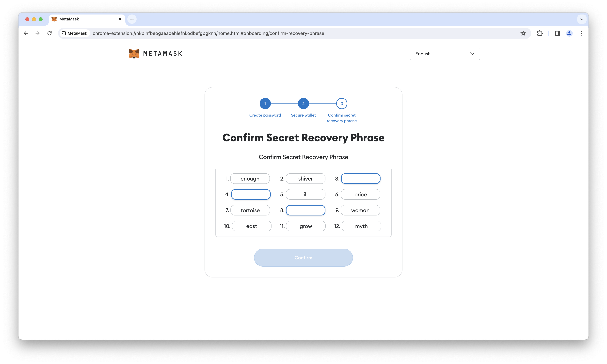Click the browser new tab plus button
The height and width of the screenshot is (364, 607).
132,19
